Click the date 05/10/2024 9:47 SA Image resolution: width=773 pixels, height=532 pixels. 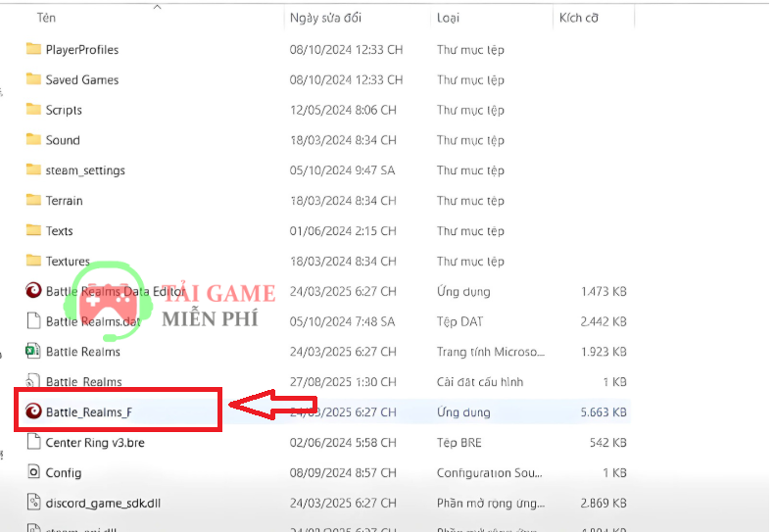342,170
